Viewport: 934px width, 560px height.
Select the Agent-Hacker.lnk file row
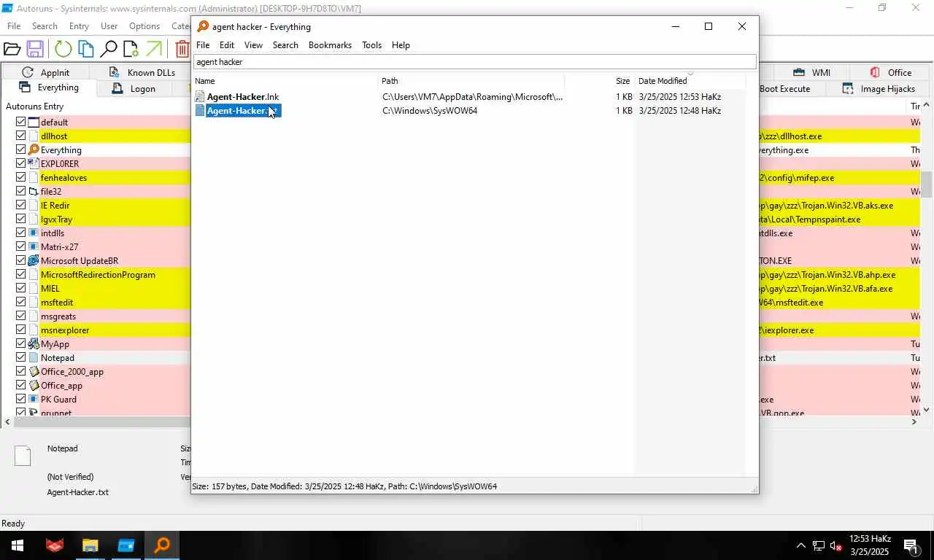(x=470, y=97)
